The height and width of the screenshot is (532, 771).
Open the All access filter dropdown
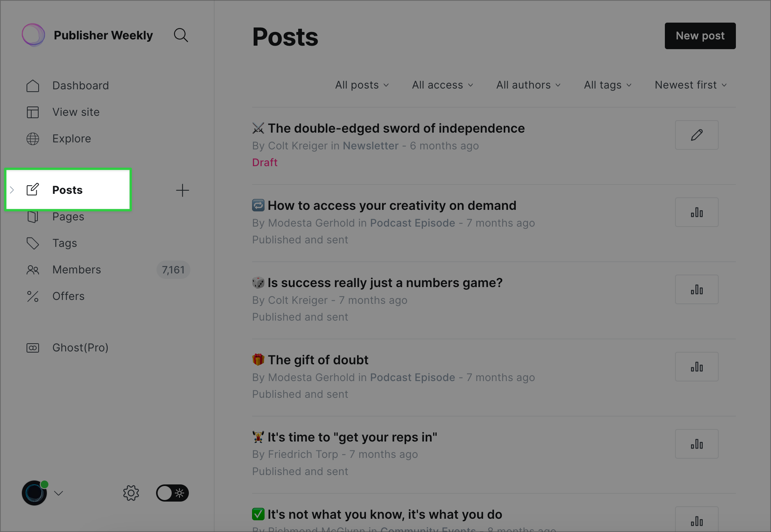(442, 85)
